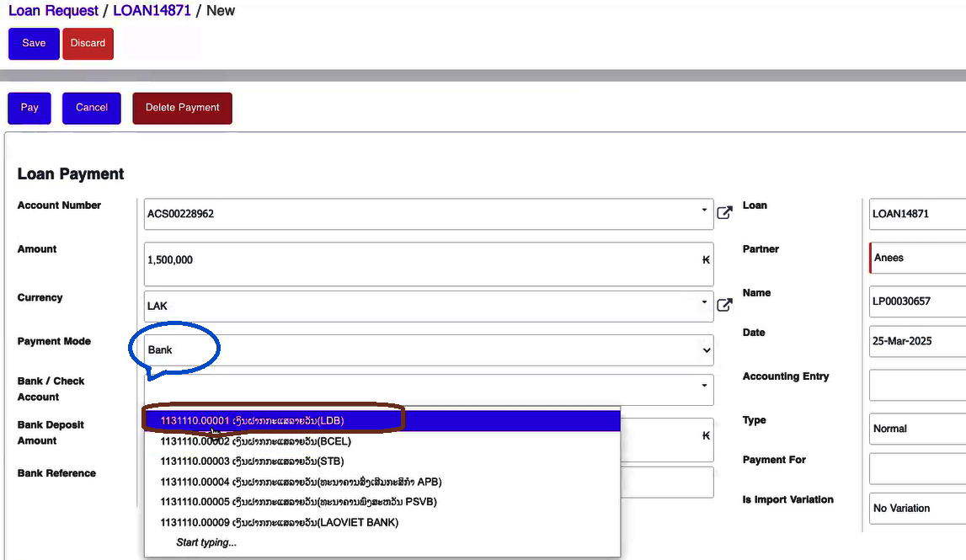The image size is (966, 560).
Task: Click the Save button
Action: click(x=34, y=43)
